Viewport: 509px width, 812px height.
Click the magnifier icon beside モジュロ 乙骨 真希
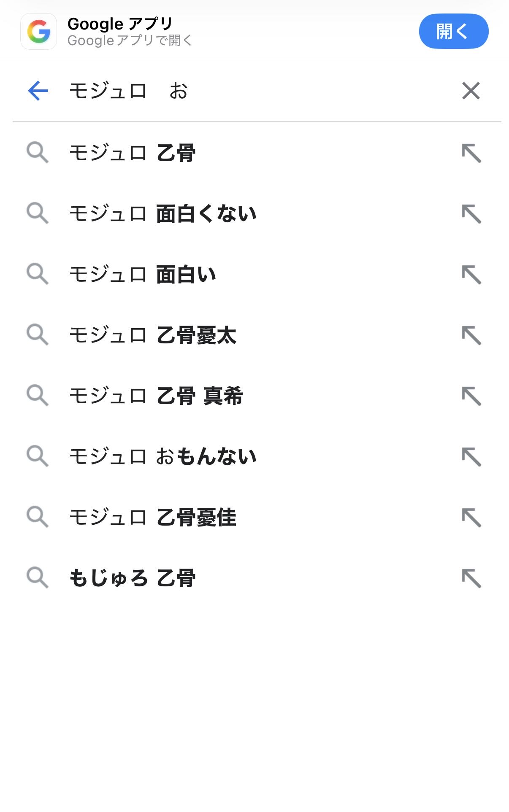[38, 396]
